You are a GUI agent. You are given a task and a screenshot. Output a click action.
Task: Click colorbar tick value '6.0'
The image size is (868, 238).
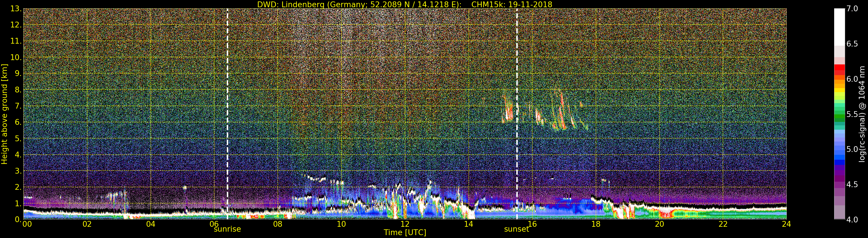click(852, 79)
